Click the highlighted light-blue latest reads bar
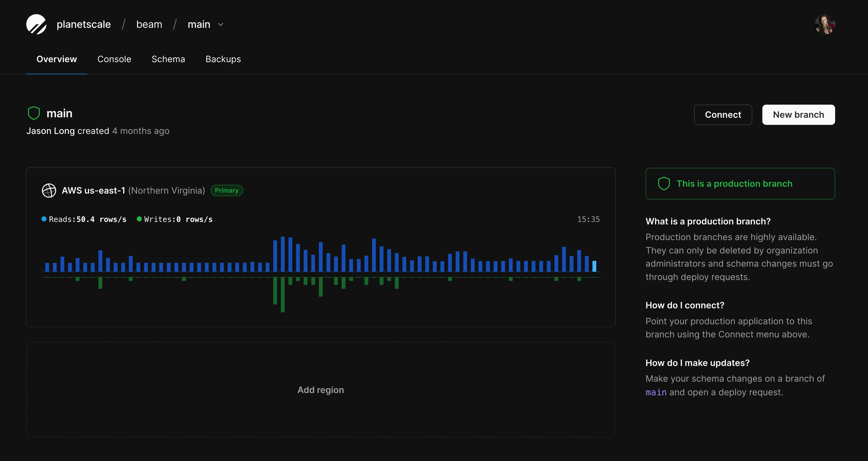The height and width of the screenshot is (461, 868). (595, 266)
